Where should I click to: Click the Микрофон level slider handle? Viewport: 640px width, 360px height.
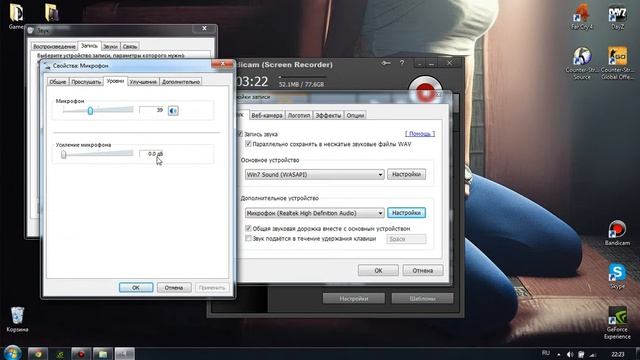click(90, 110)
